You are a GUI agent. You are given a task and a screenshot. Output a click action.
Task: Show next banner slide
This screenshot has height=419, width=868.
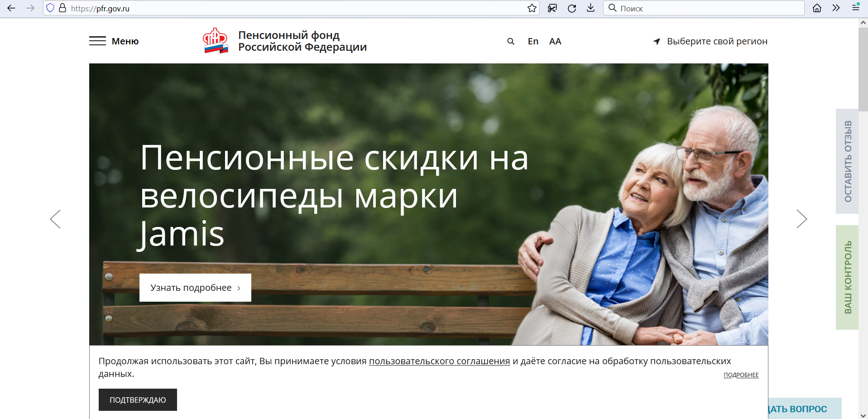pos(802,219)
